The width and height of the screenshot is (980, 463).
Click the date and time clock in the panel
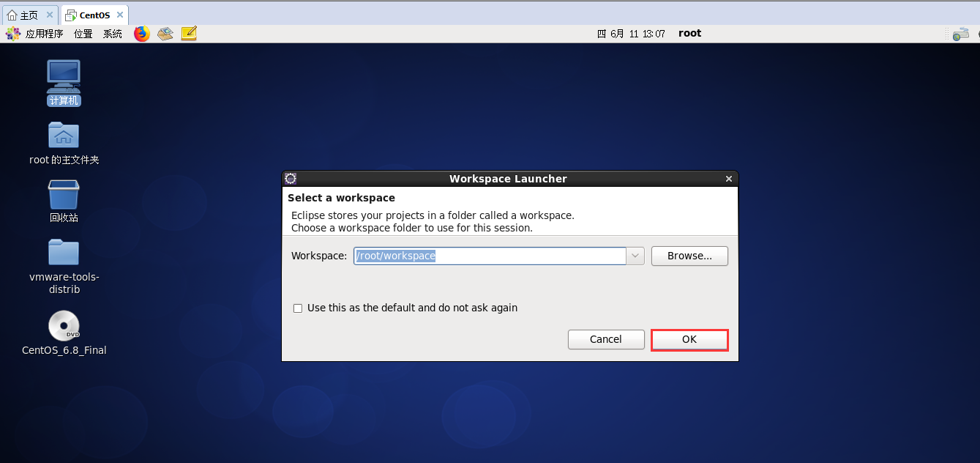[631, 34]
